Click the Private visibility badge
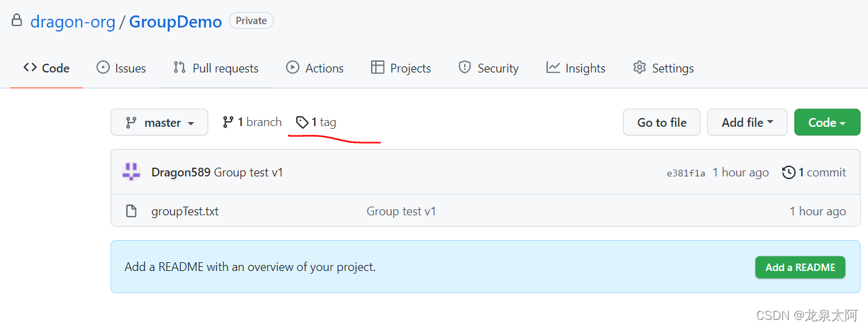This screenshot has width=868, height=328. 251,21
